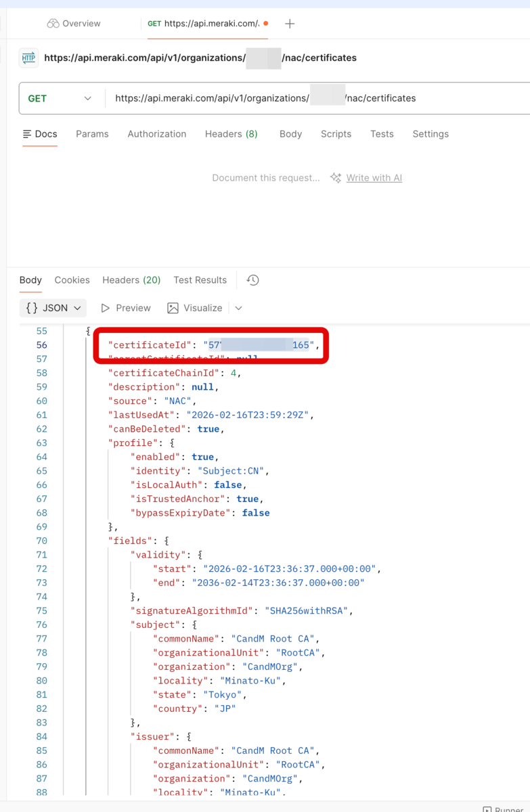The height and width of the screenshot is (812, 530).
Task: Select the GET api.meraki.com request tab
Action: click(208, 24)
